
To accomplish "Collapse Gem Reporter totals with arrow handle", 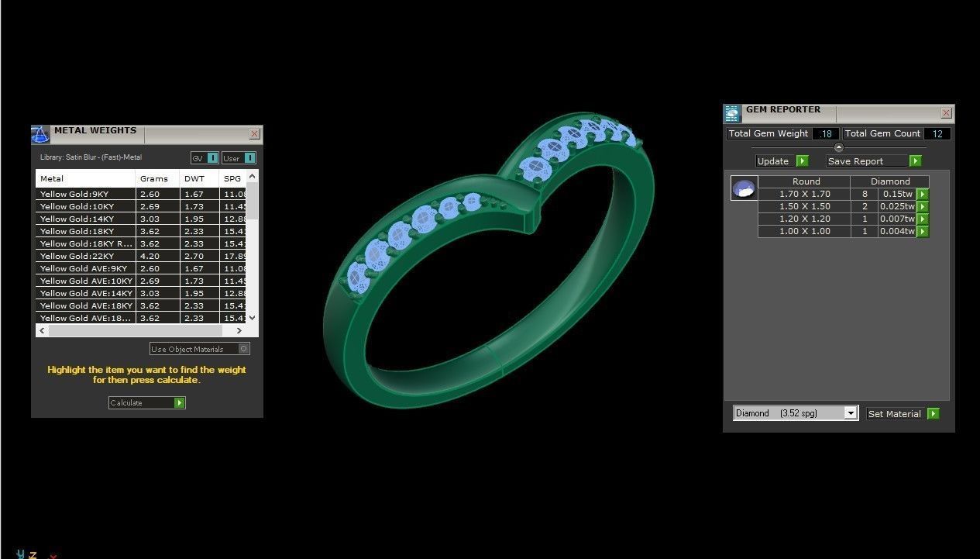I will pos(838,147).
